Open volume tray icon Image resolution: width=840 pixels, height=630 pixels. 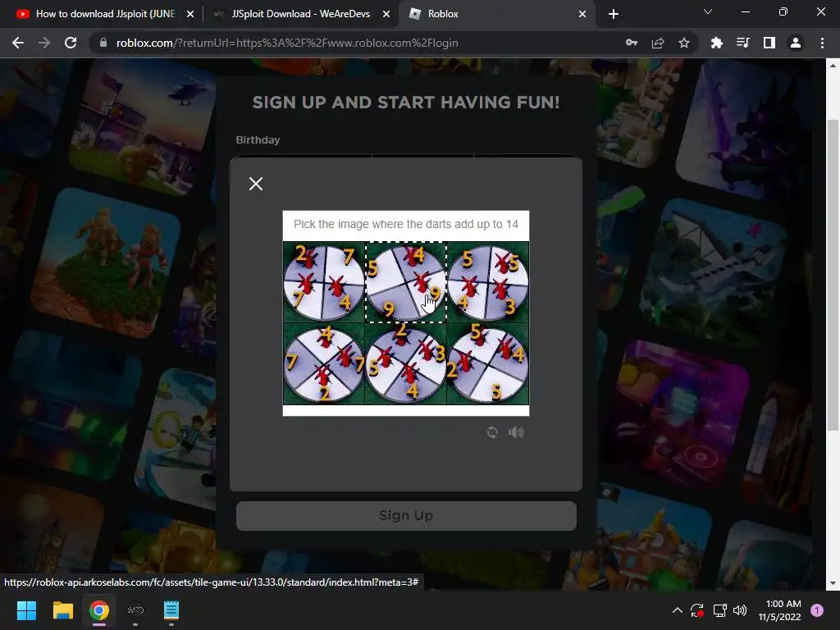tap(740, 610)
